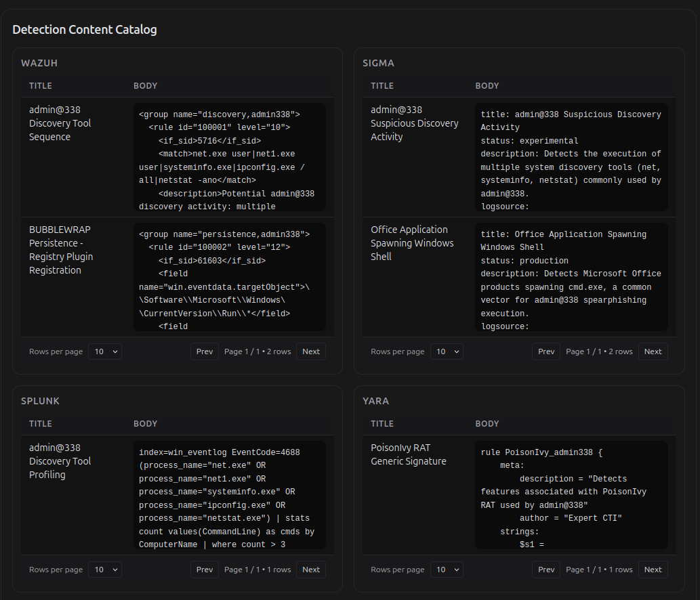Click the 'status: experimental' Sigma code block

[x=571, y=157]
